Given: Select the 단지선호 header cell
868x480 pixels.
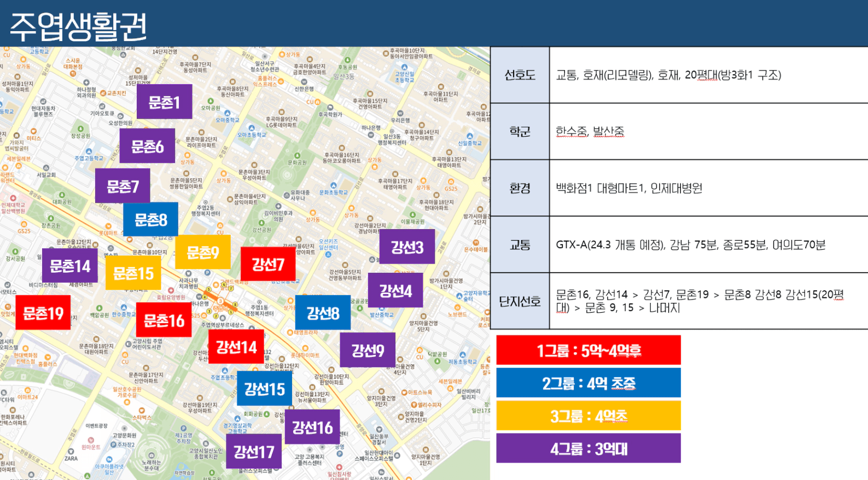Looking at the screenshot, I should pyautogui.click(x=520, y=301).
